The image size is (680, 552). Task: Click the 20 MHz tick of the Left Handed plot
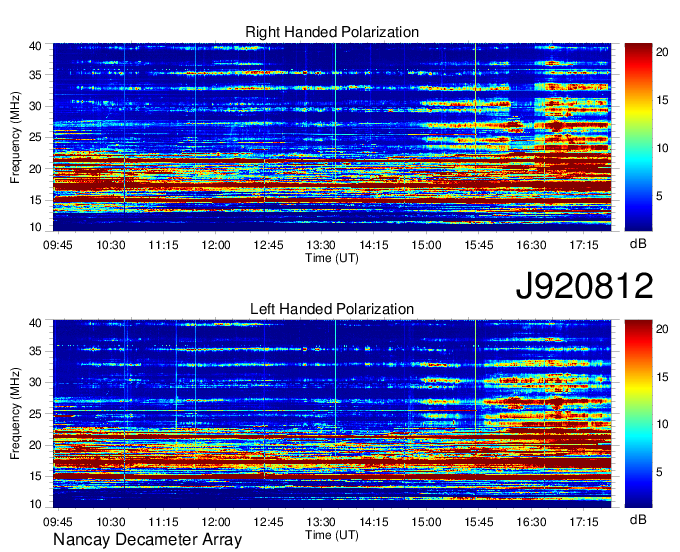(x=35, y=445)
